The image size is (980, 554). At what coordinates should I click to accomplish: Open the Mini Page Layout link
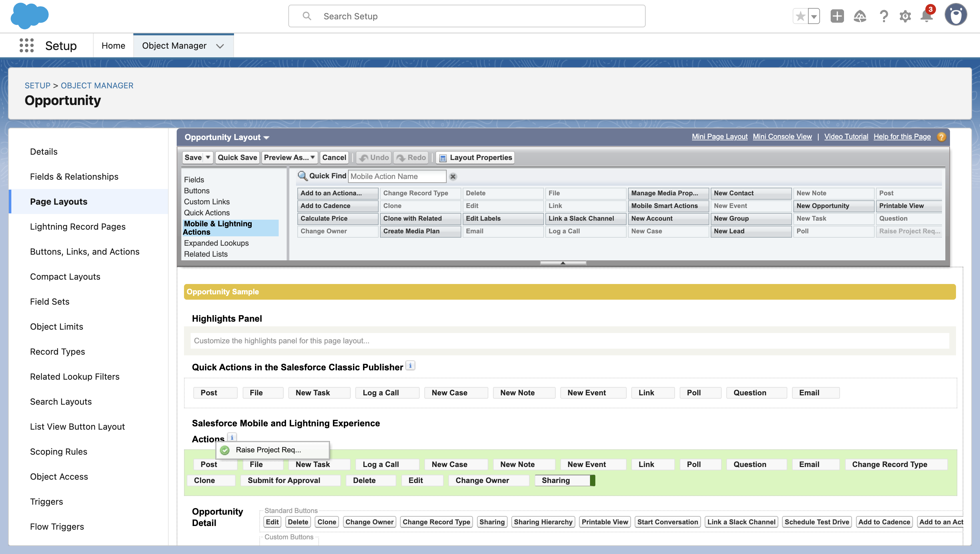click(719, 137)
